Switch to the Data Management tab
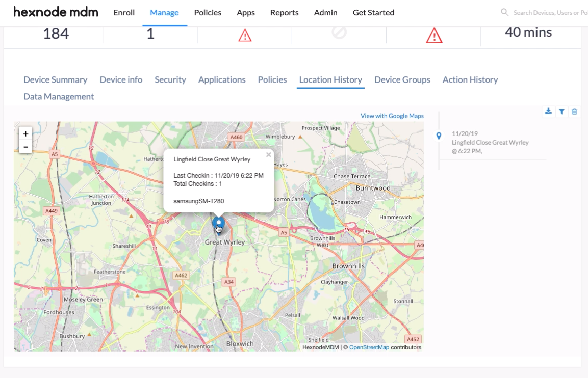 click(x=59, y=96)
